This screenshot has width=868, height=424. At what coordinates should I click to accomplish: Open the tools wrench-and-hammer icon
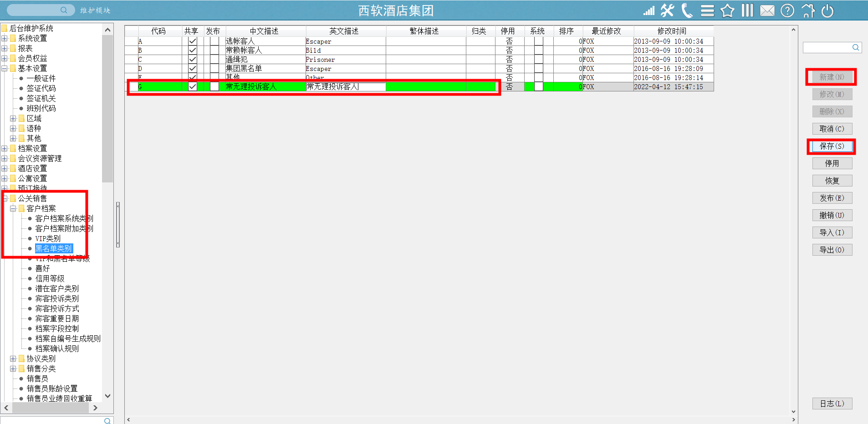pyautogui.click(x=667, y=10)
